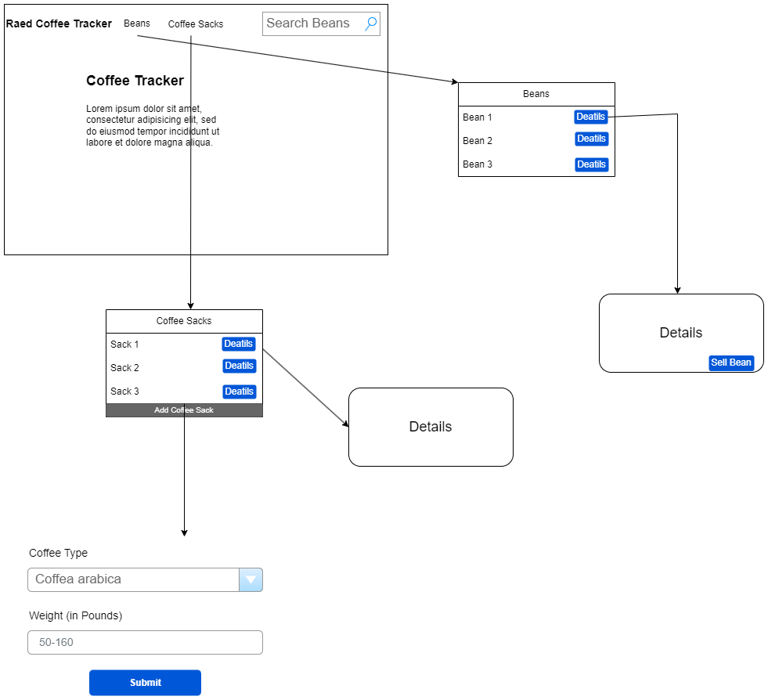Image resolution: width=768 pixels, height=700 pixels.
Task: Open the Coffee Type dropdown arrow
Action: point(251,579)
